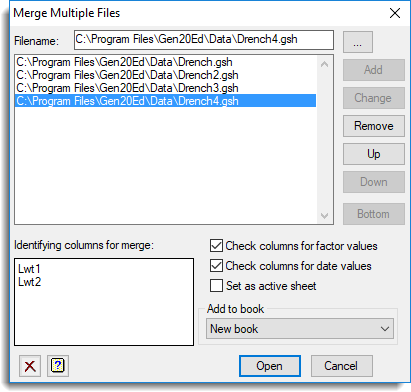Click the file list scroll up arrow
Screen dimensions: 411x392
(324, 64)
